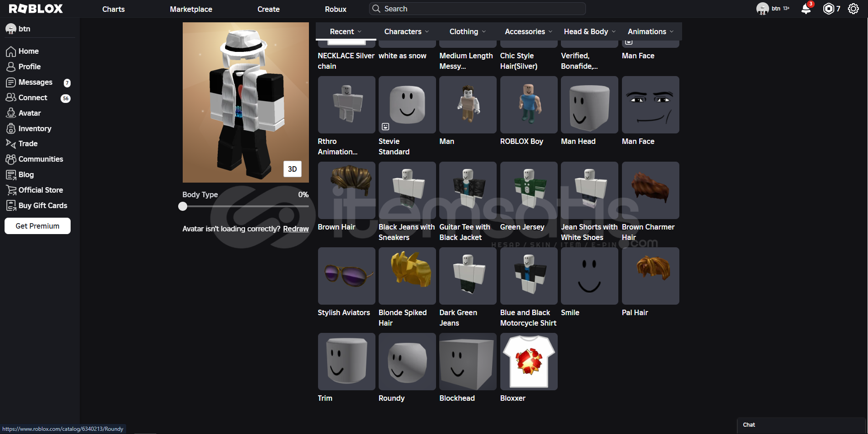Click the Redraw link
The height and width of the screenshot is (434, 868).
(x=296, y=229)
